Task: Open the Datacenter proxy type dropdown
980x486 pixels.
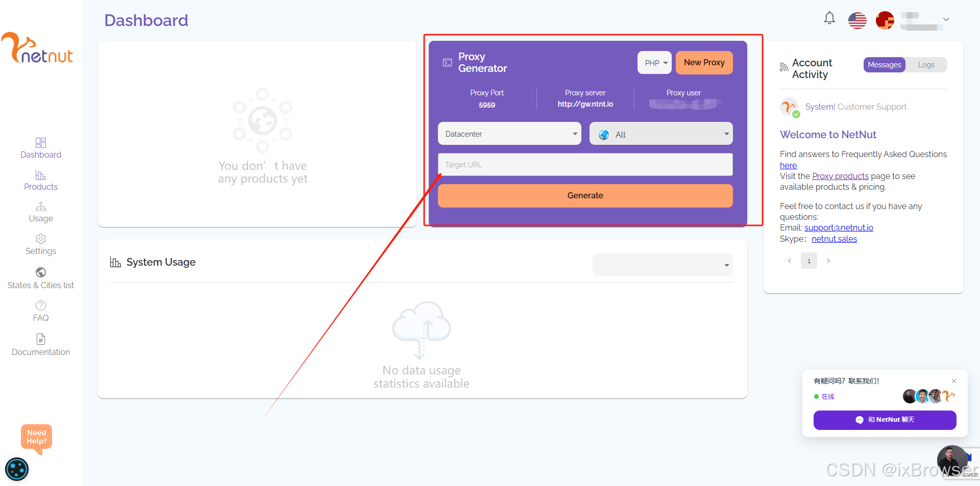Action: point(509,134)
